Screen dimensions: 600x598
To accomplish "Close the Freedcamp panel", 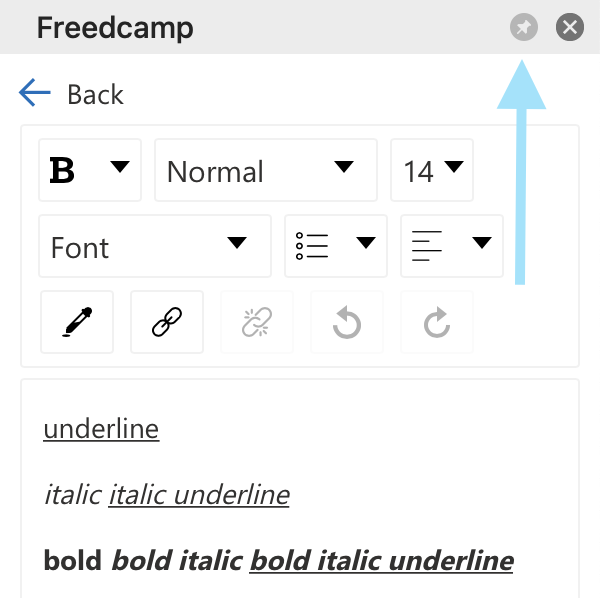I will [x=569, y=27].
